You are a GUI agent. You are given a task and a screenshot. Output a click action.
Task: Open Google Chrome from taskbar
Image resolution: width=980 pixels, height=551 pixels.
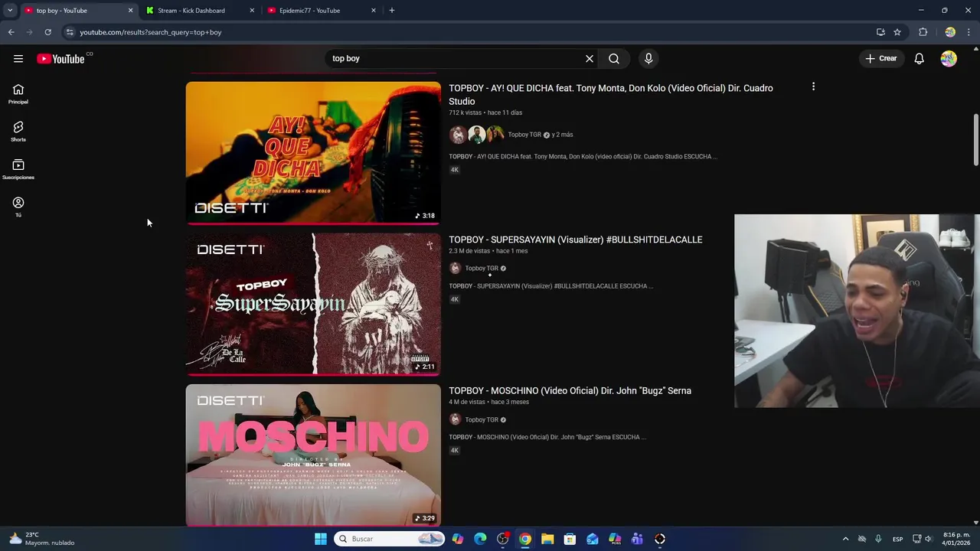click(525, 539)
